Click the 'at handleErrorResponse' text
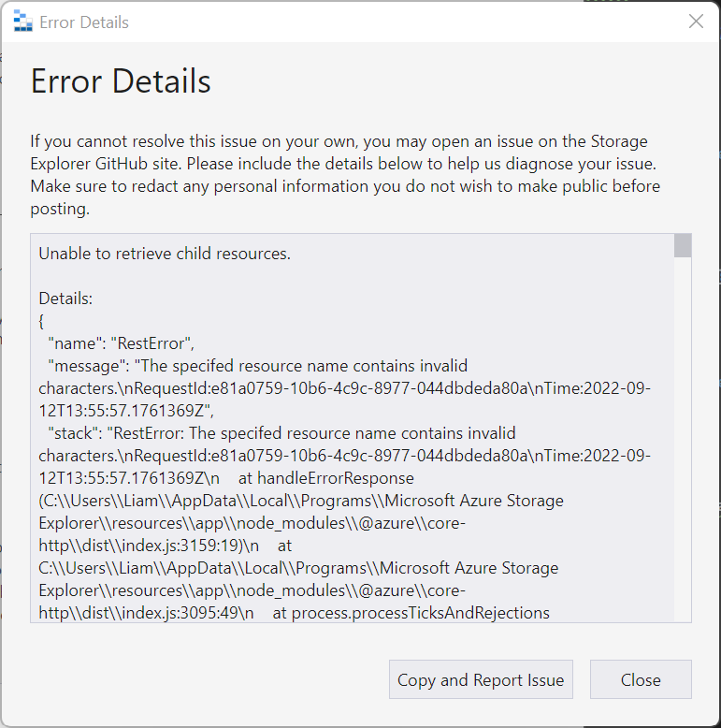Screen dimensions: 721x728 tap(325, 478)
